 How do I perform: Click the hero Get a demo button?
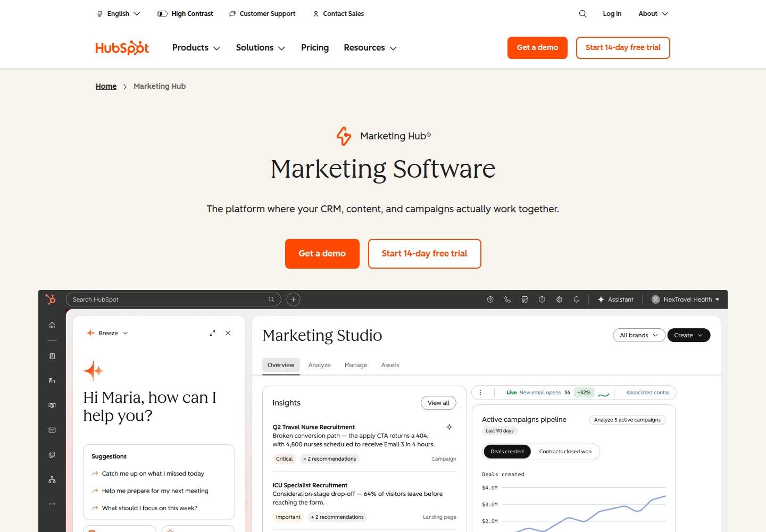[322, 254]
